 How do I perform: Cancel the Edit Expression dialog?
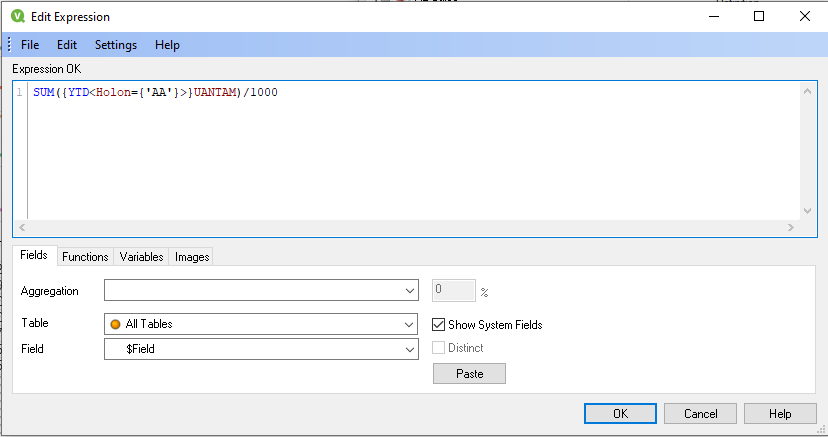click(700, 414)
